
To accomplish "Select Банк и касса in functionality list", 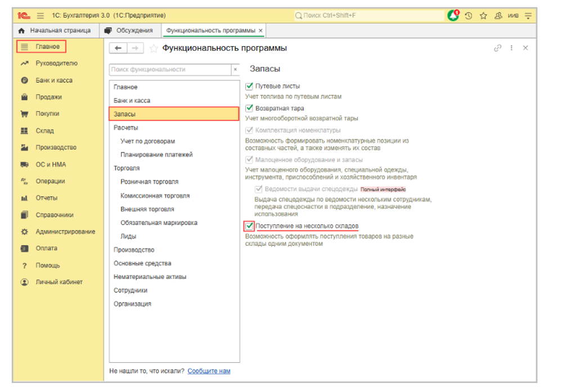I will pyautogui.click(x=174, y=100).
